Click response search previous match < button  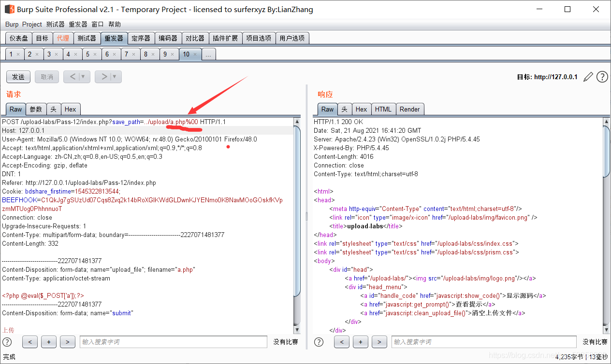[x=341, y=342]
